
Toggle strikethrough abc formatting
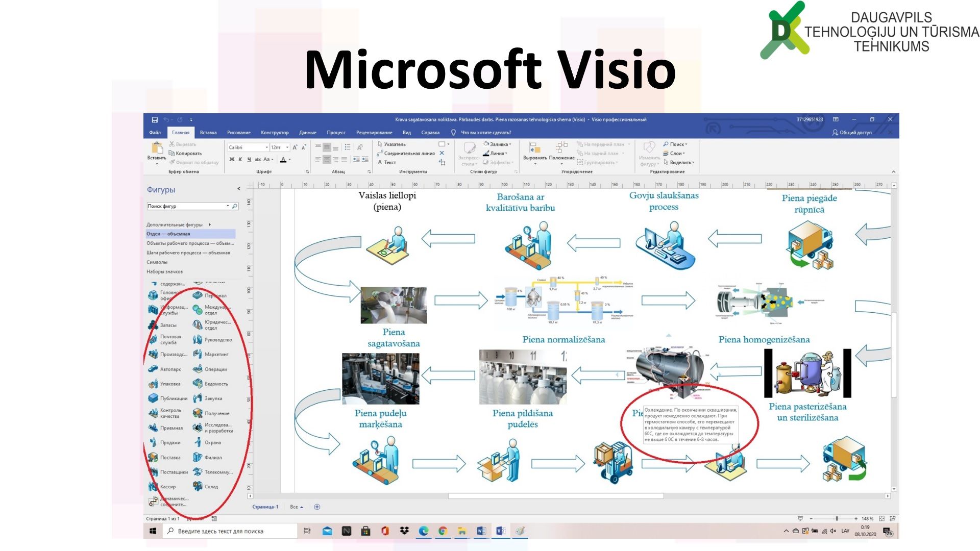coord(258,160)
